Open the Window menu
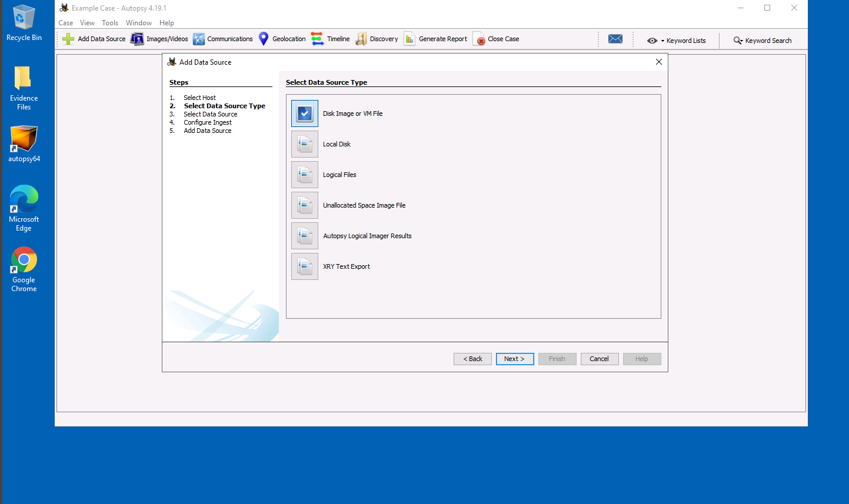This screenshot has height=504, width=849. click(x=139, y=23)
